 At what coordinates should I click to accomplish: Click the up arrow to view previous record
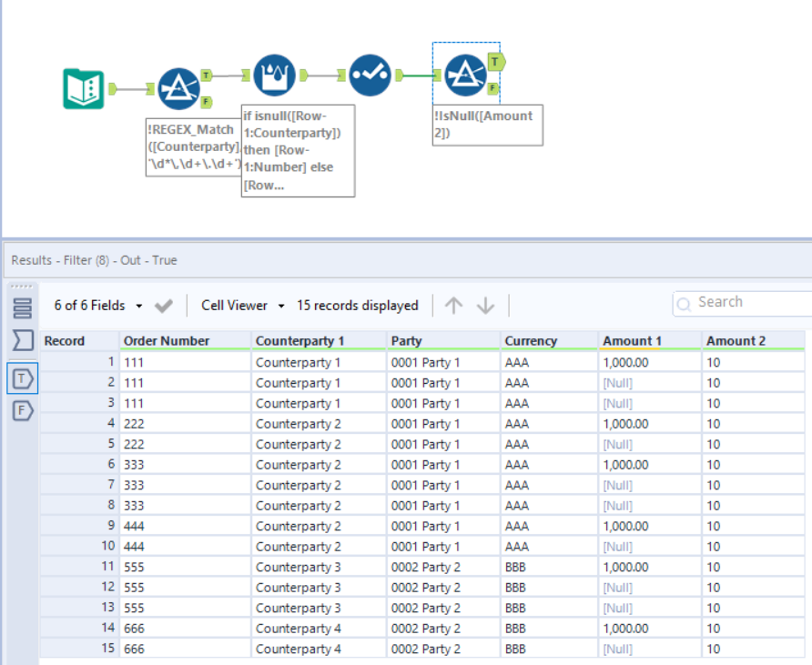pyautogui.click(x=453, y=306)
